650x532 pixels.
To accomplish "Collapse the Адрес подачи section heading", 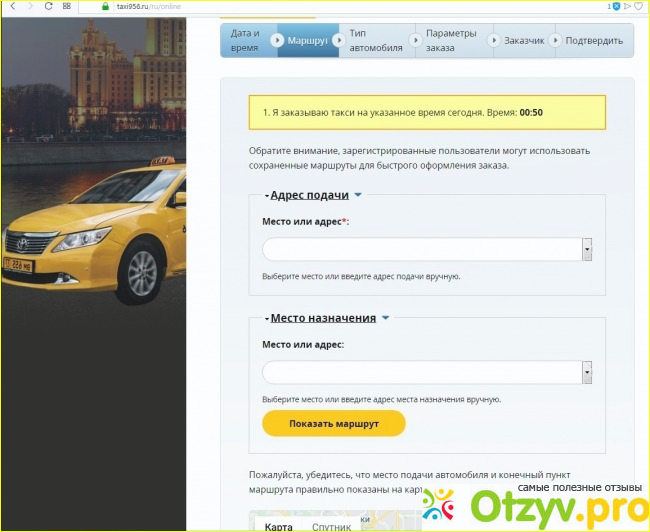I will pyautogui.click(x=309, y=195).
